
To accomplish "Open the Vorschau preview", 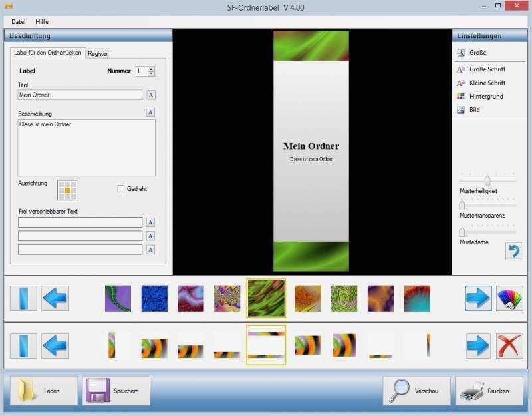I will 417,391.
